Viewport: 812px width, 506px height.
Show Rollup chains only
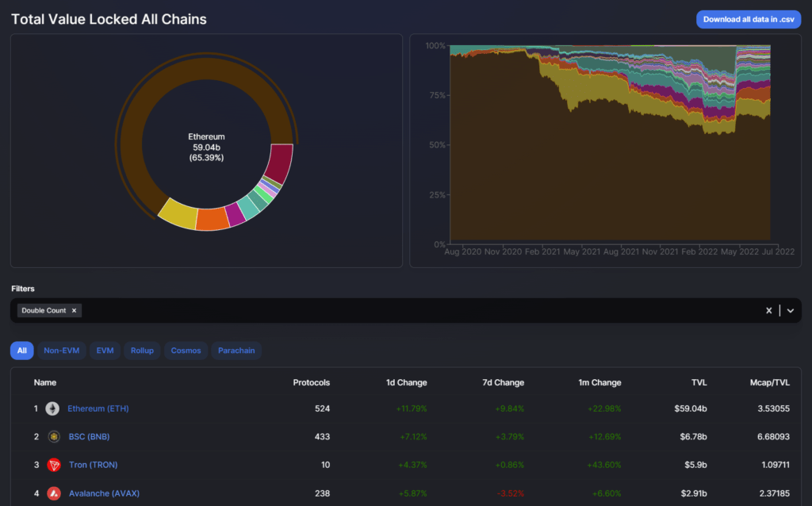click(x=142, y=351)
